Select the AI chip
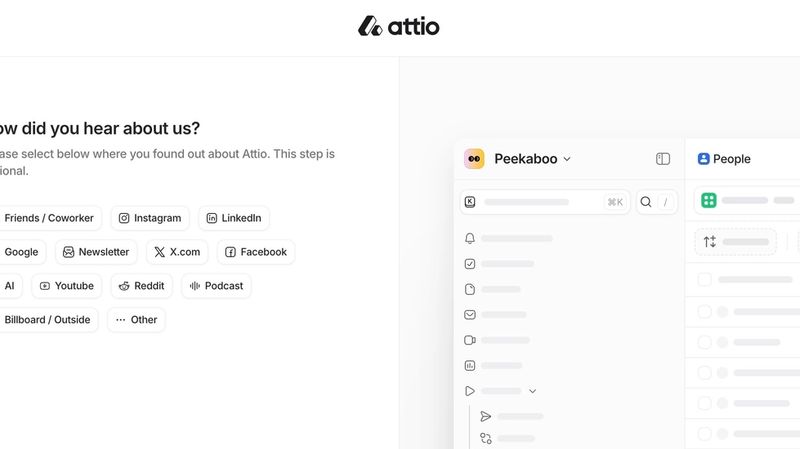The width and height of the screenshot is (800, 449). (10, 286)
